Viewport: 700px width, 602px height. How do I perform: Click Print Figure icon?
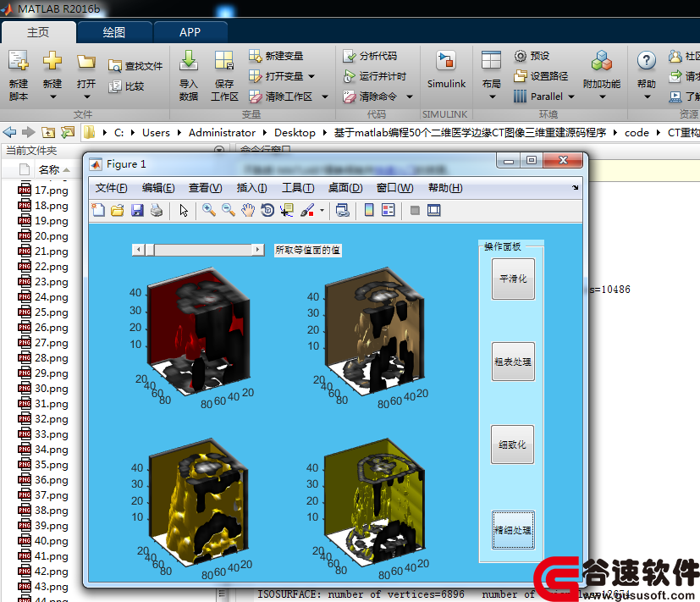pyautogui.click(x=157, y=210)
